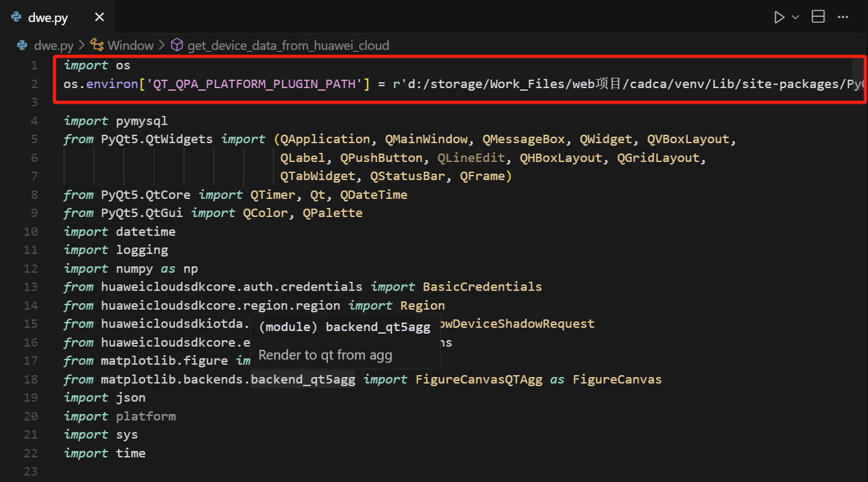The height and width of the screenshot is (482, 868).
Task: Click Window in the breadcrumb path
Action: (x=130, y=45)
